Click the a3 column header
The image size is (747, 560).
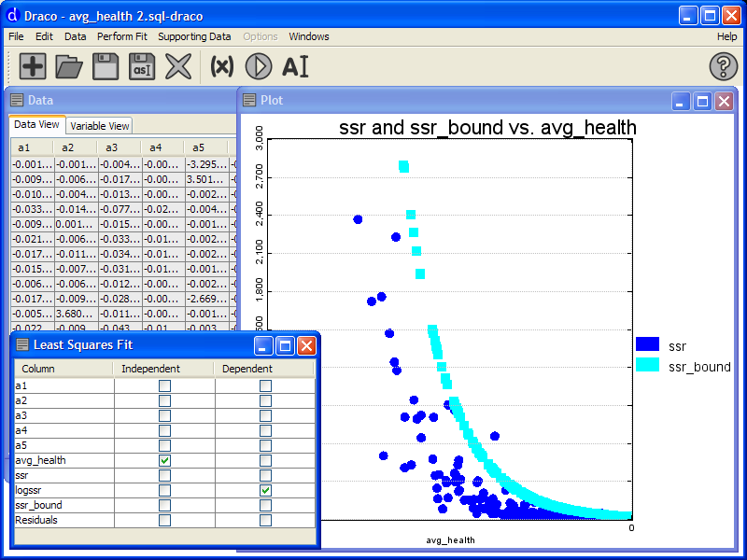click(111, 147)
